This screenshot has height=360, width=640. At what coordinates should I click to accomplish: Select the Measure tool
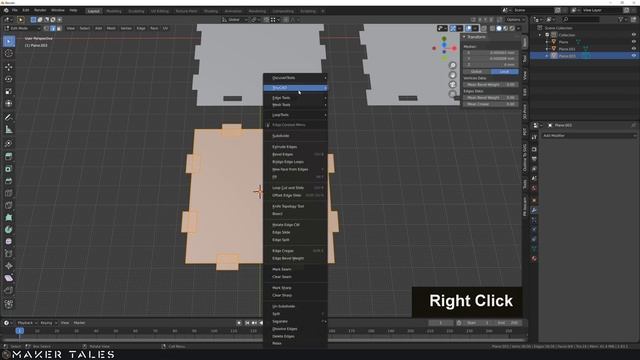click(x=9, y=129)
